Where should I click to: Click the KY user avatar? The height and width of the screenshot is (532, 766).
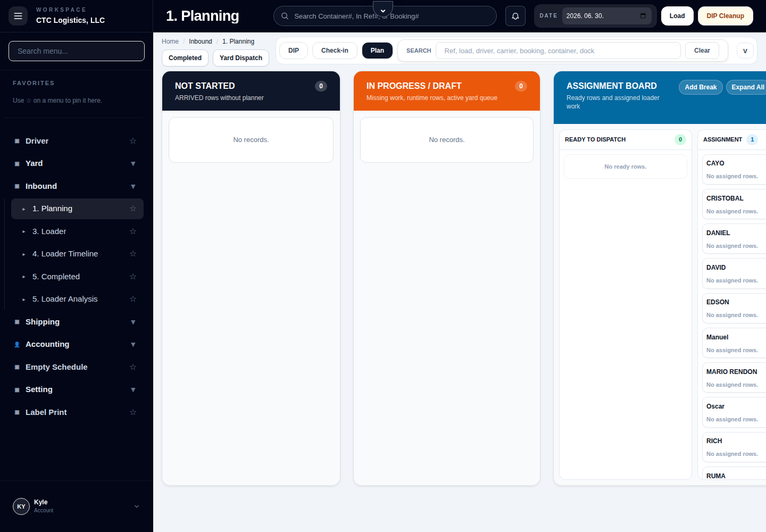[21, 506]
